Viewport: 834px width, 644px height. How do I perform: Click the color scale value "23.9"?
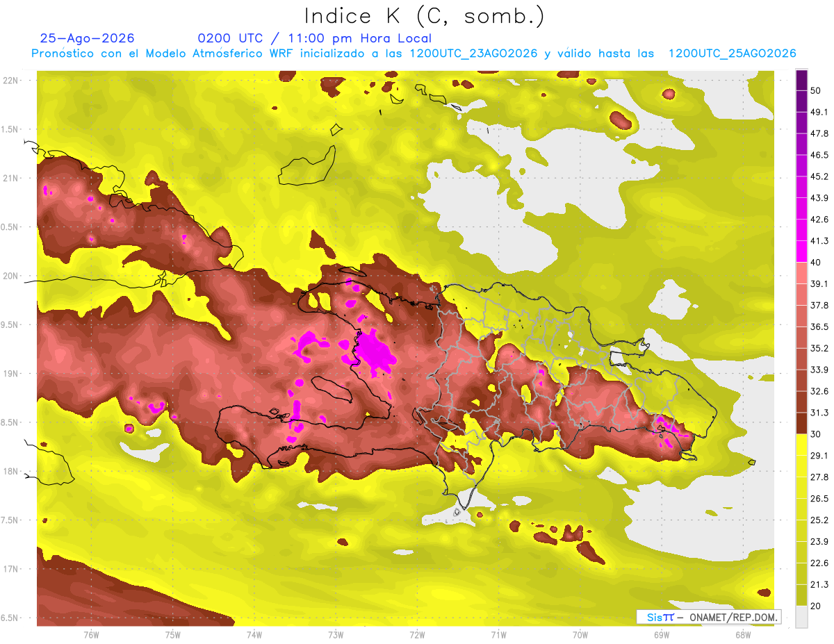[819, 541]
